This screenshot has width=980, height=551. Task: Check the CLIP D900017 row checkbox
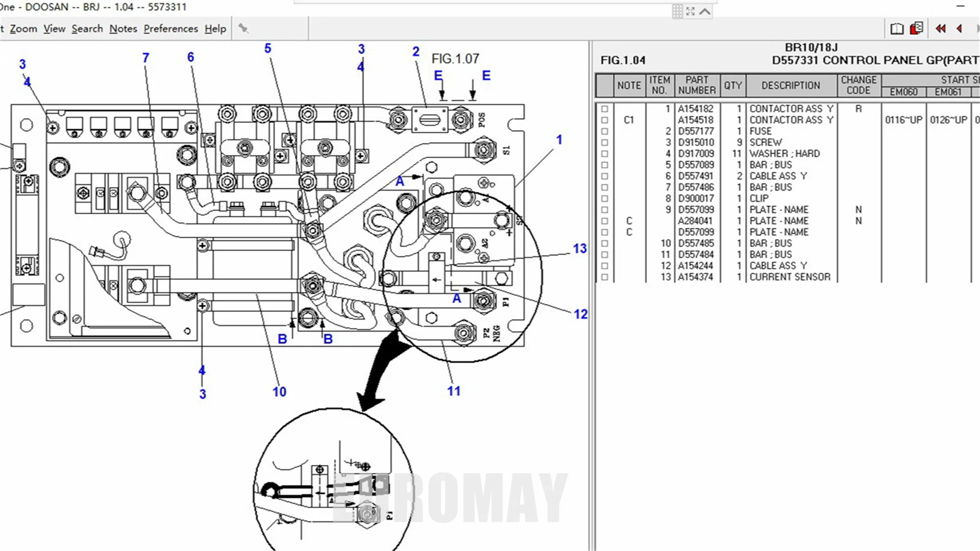click(605, 198)
